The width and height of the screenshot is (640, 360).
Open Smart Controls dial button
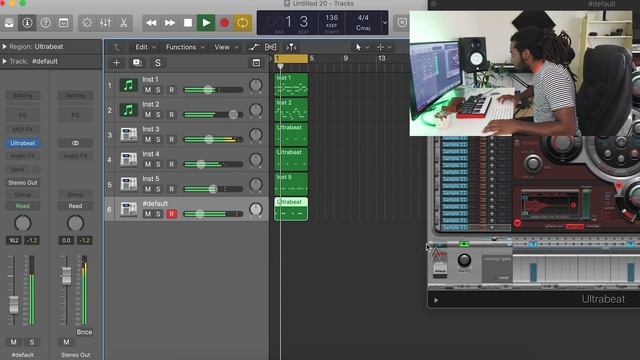pyautogui.click(x=87, y=23)
